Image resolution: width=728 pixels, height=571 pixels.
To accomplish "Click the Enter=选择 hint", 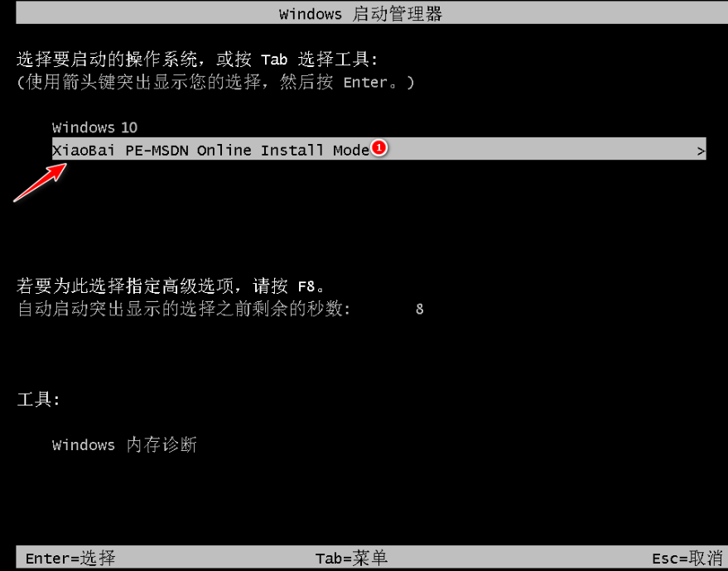I will click(70, 558).
